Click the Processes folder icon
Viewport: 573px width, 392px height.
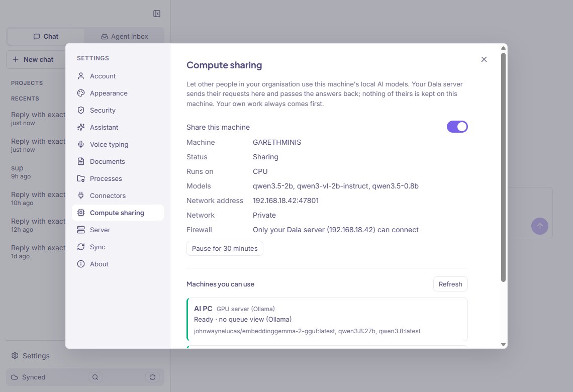(81, 178)
